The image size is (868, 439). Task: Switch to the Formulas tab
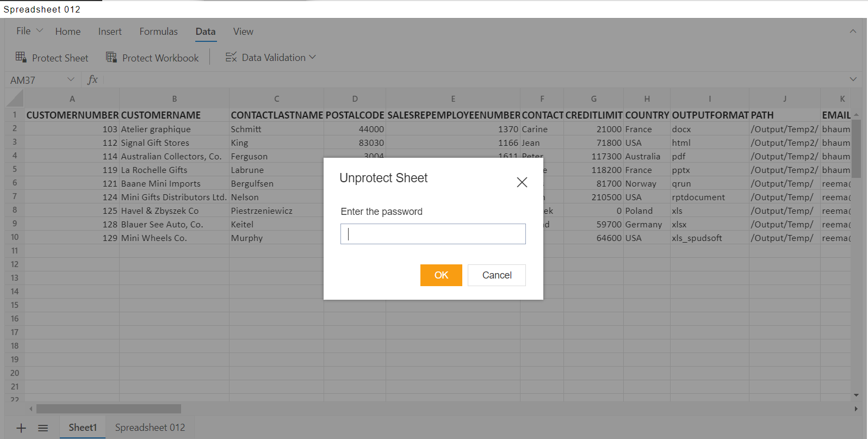pyautogui.click(x=158, y=32)
